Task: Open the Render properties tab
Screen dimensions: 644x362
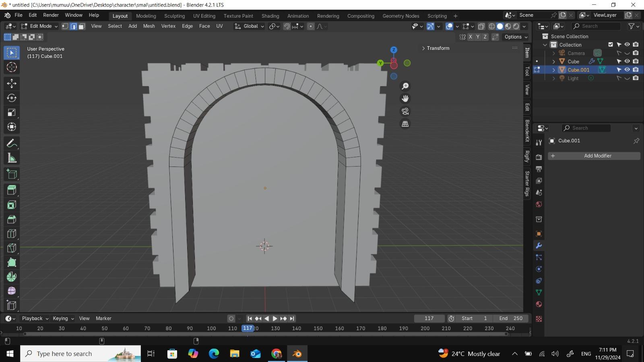Action: pos(539,157)
